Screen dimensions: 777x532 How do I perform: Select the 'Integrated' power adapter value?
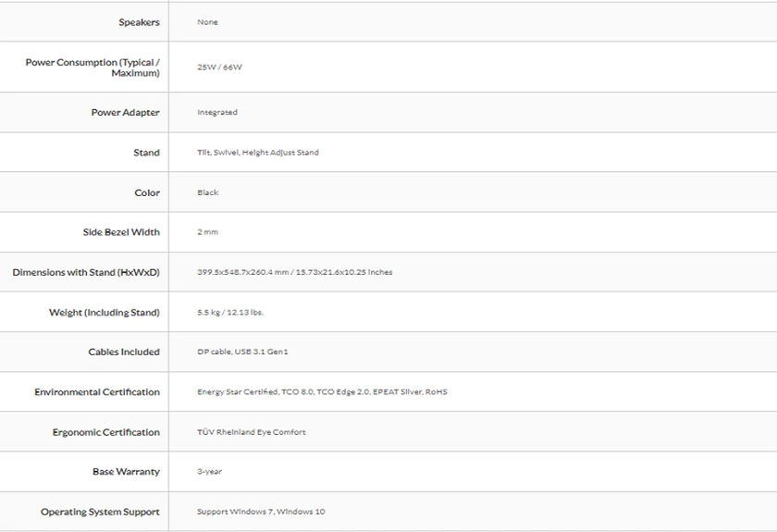tap(217, 112)
